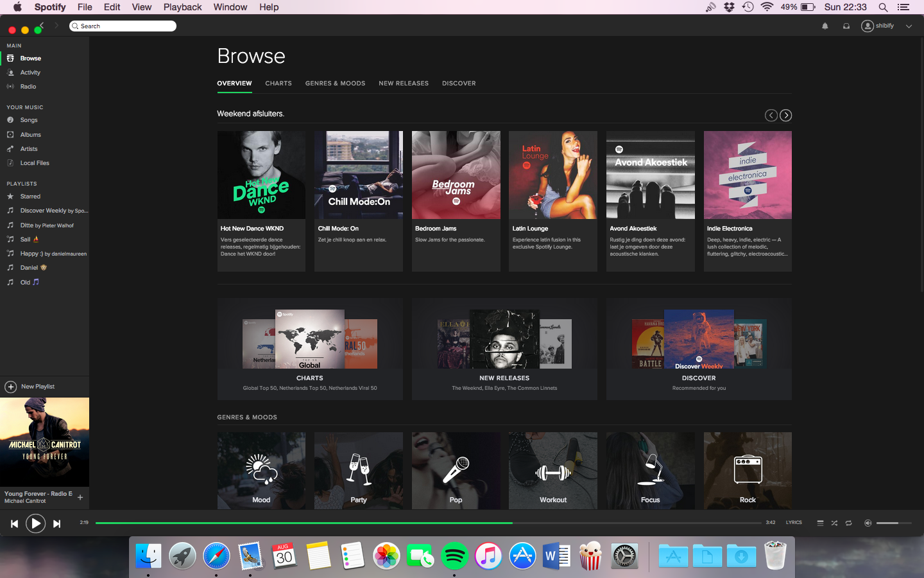
Task: Click the Young Forever album artwork
Action: [44, 442]
